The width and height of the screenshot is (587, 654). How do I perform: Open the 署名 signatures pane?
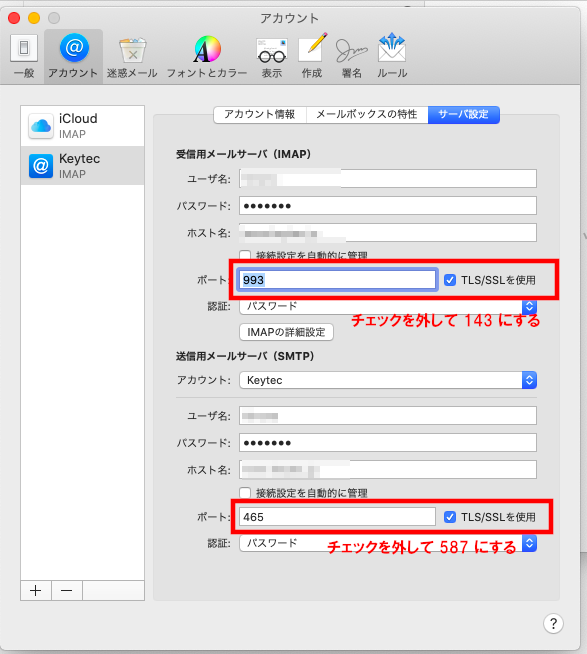click(x=352, y=57)
